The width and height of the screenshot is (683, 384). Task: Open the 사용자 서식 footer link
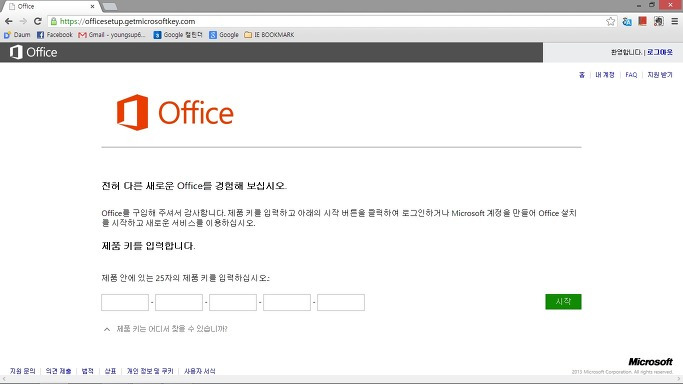[199, 371]
